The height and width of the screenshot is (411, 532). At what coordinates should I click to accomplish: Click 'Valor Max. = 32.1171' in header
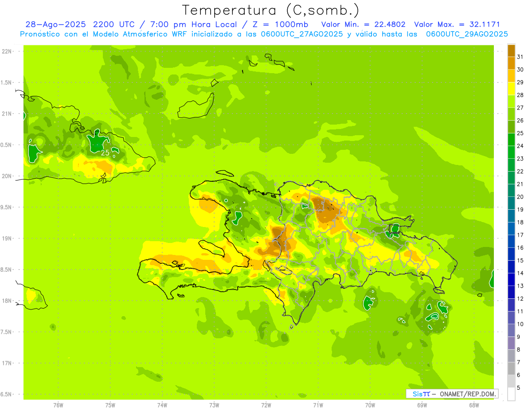click(x=457, y=25)
